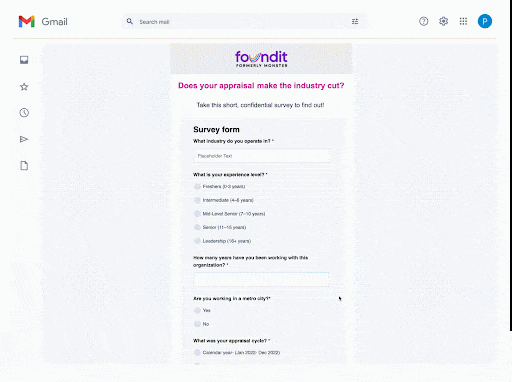Click 'Are you working in a metro city?' label
Screen dimensions: 512x382
[232, 298]
